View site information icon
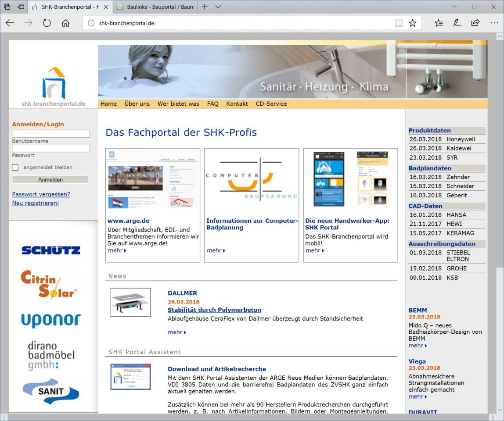 coord(91,23)
